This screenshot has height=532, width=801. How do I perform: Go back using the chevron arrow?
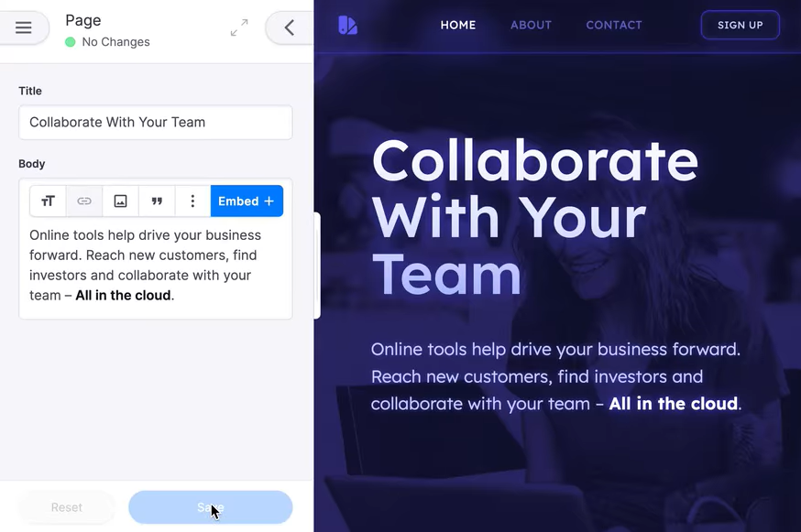[x=289, y=27]
